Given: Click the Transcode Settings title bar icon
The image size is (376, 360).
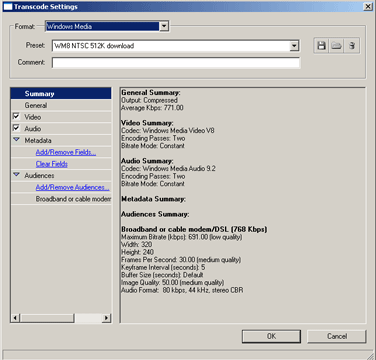Looking at the screenshot, I should [x=7, y=6].
